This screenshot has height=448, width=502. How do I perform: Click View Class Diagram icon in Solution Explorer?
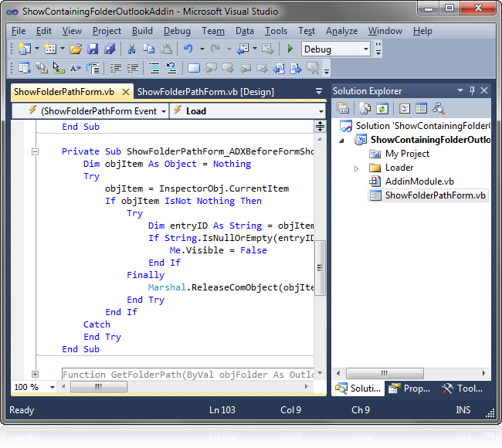(439, 109)
